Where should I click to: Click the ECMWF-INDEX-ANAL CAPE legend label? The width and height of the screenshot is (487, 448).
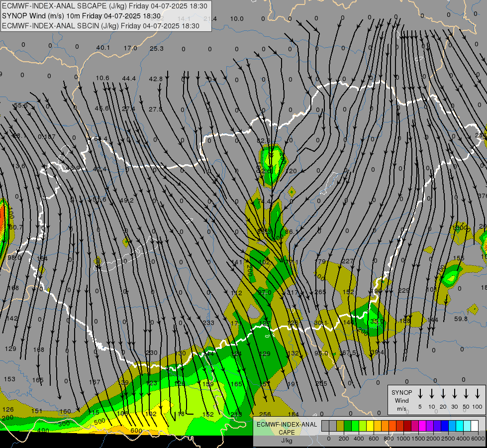click(287, 428)
